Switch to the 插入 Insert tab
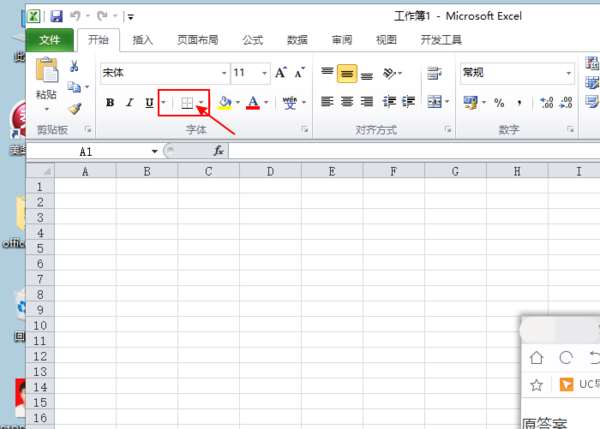This screenshot has height=429, width=600. pyautogui.click(x=143, y=40)
